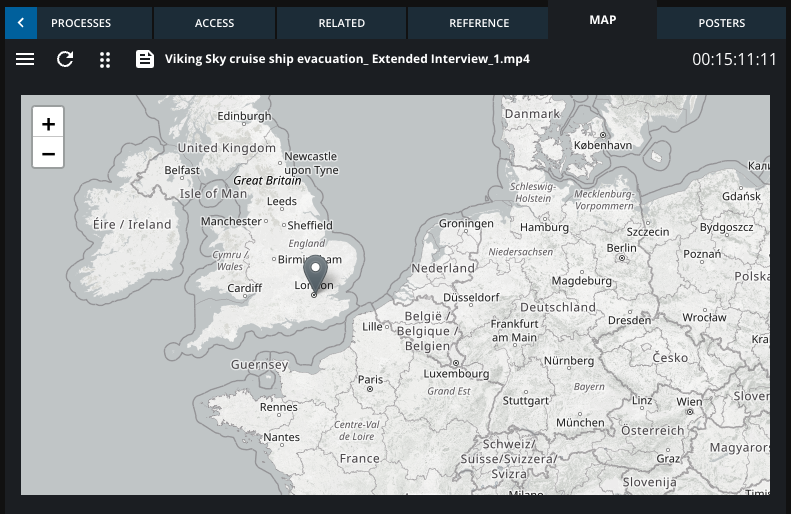
Task: Click the København label on the map
Action: click(x=602, y=145)
